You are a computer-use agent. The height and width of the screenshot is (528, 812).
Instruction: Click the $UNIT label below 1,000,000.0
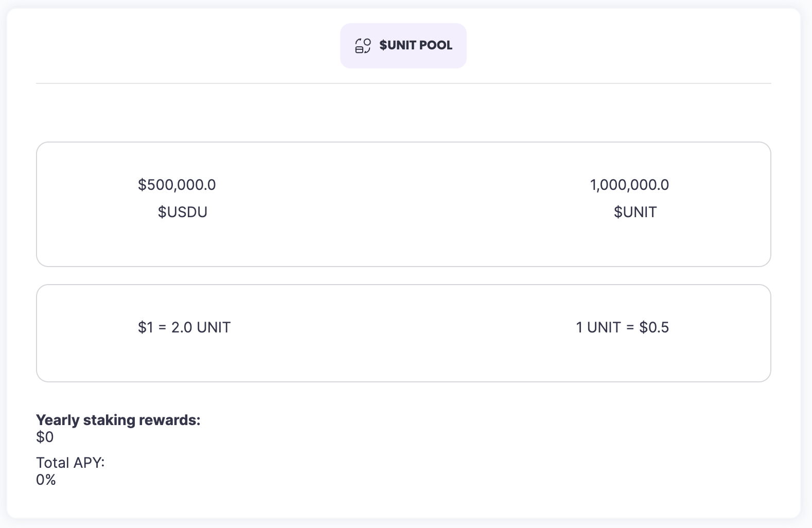[635, 212]
